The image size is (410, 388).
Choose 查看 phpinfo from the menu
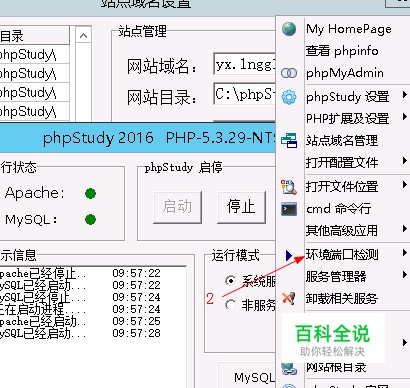(342, 51)
